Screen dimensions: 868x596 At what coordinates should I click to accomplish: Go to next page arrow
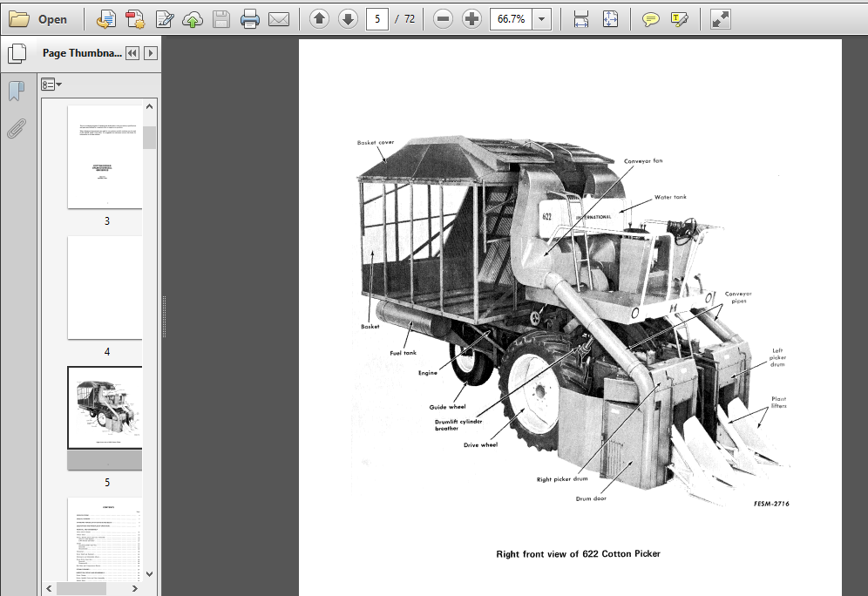349,19
